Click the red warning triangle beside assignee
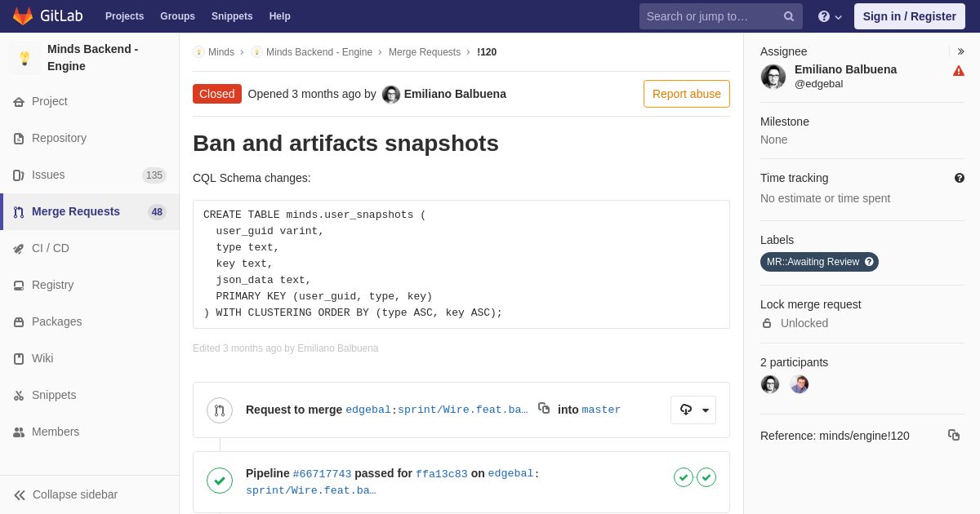Viewport: 980px width, 514px height. tap(959, 71)
